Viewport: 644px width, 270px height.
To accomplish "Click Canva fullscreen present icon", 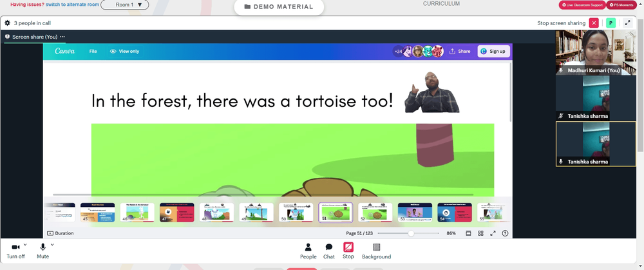I will tap(493, 233).
